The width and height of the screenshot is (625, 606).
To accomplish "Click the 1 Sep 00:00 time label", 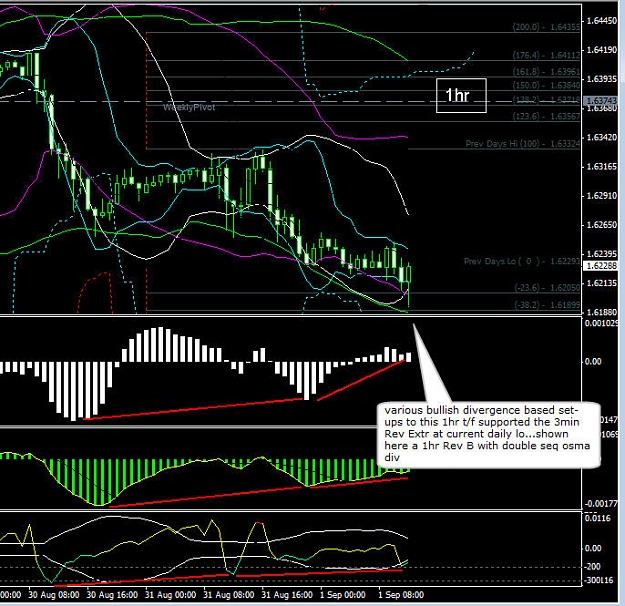I will coord(342,595).
